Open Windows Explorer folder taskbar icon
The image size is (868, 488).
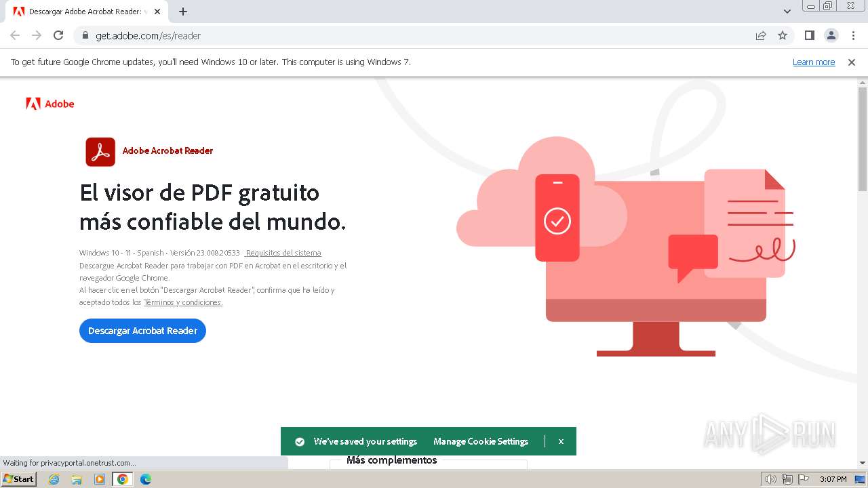[77, 479]
